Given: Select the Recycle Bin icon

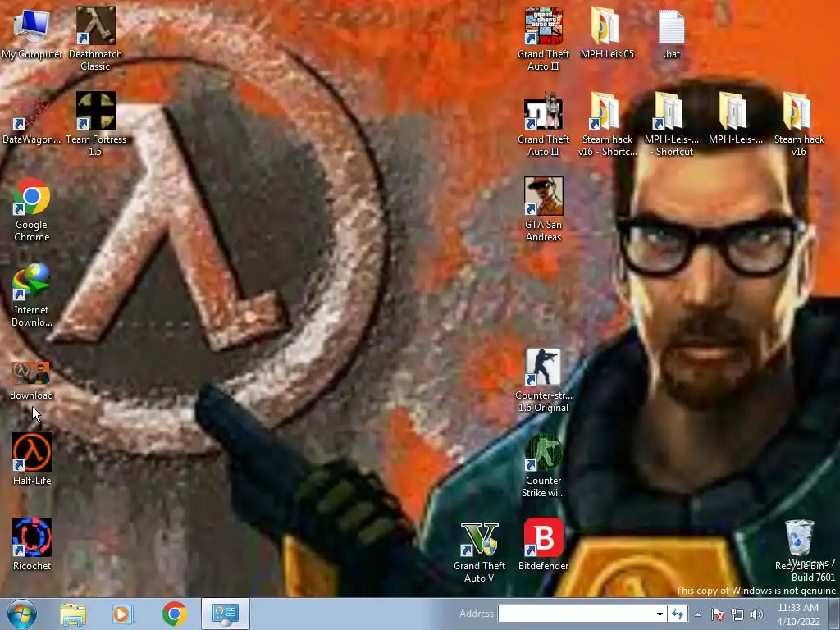Looking at the screenshot, I should 799,544.
